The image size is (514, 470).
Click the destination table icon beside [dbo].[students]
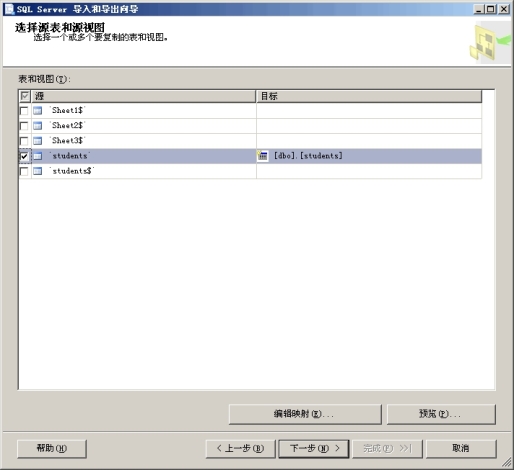[263, 156]
